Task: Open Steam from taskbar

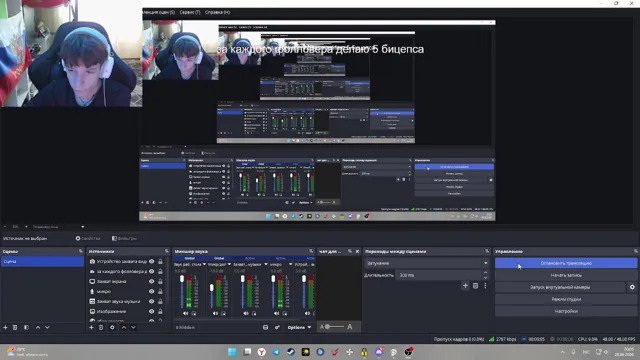Action: pos(291,352)
